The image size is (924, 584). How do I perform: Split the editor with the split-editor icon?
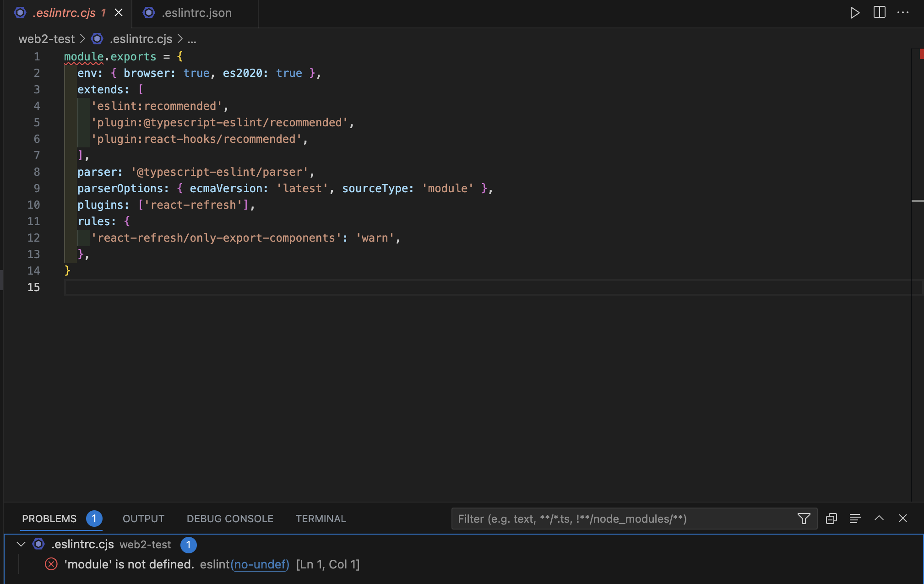point(879,12)
